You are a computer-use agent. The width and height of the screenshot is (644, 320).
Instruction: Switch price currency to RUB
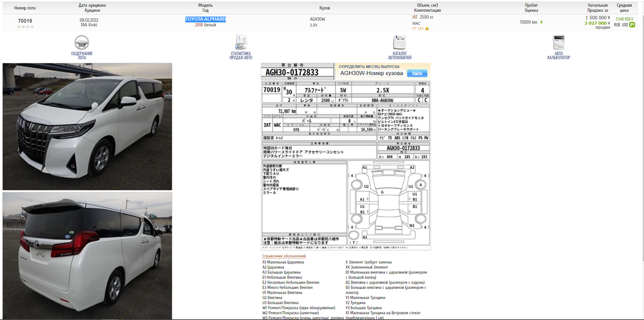coord(617,25)
